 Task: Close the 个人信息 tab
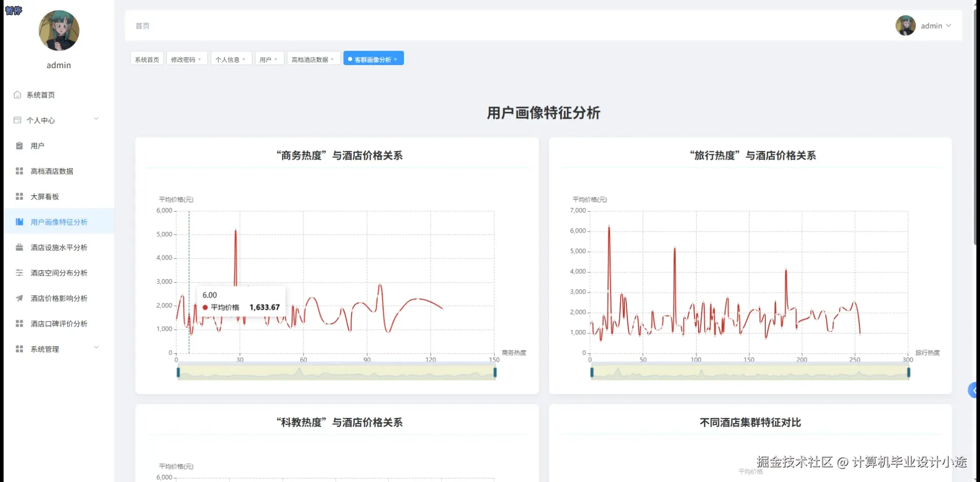[244, 58]
